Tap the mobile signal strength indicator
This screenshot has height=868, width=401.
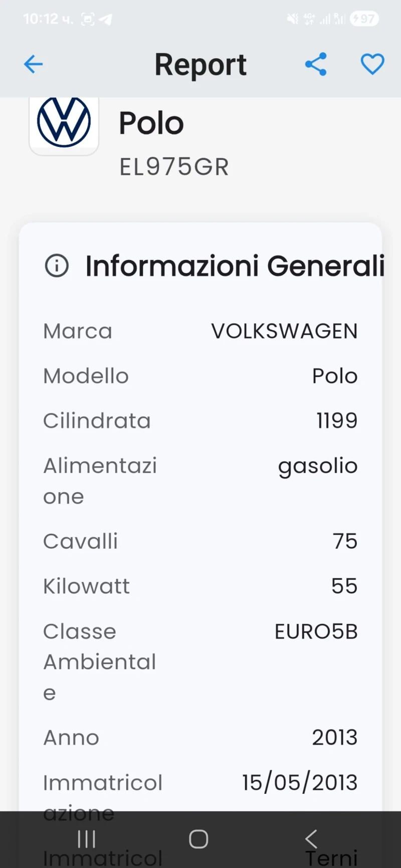[325, 19]
